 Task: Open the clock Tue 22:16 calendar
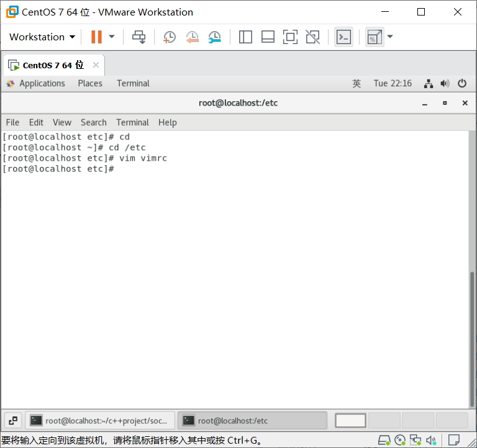click(393, 83)
